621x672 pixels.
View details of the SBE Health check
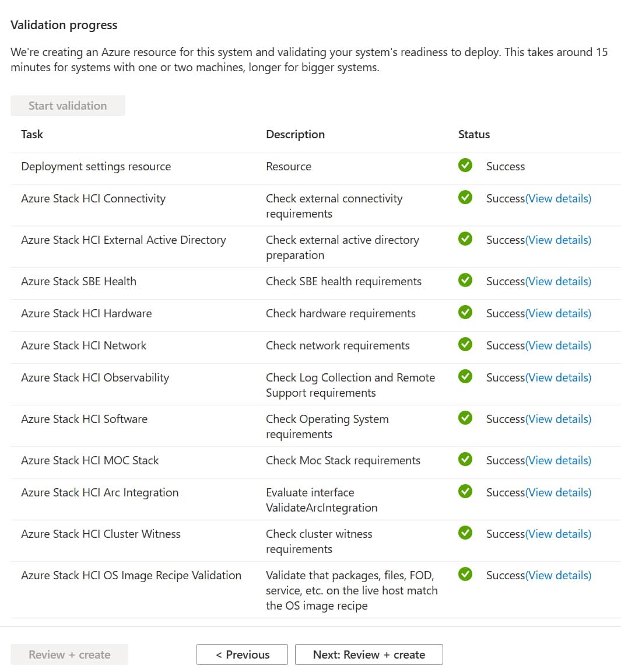point(559,281)
